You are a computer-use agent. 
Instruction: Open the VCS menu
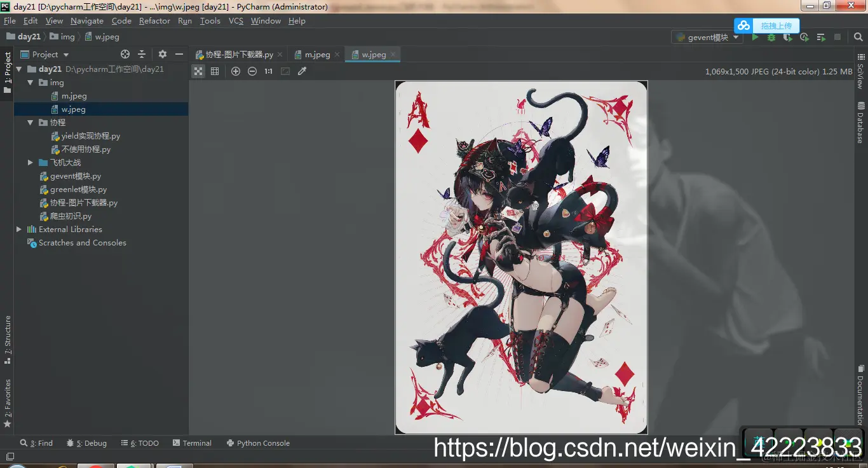pyautogui.click(x=236, y=21)
